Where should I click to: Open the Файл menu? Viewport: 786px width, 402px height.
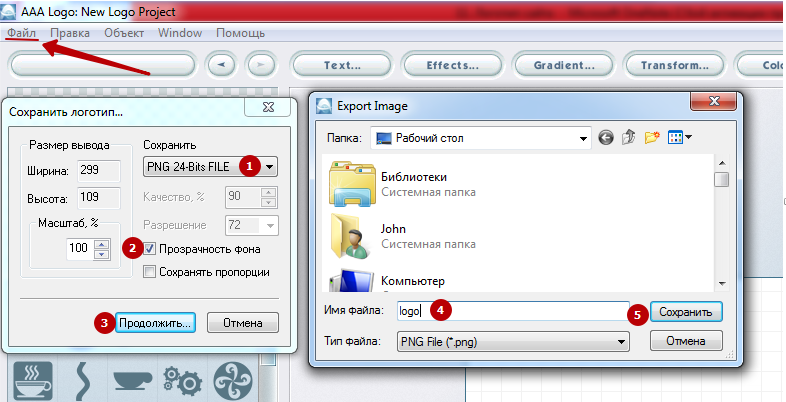coord(21,33)
